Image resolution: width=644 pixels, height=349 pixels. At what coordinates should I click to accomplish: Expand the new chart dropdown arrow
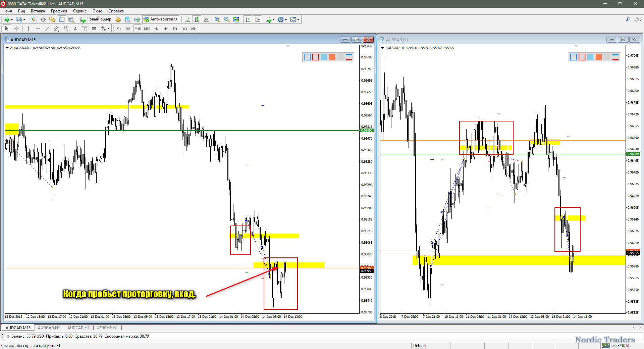point(12,19)
